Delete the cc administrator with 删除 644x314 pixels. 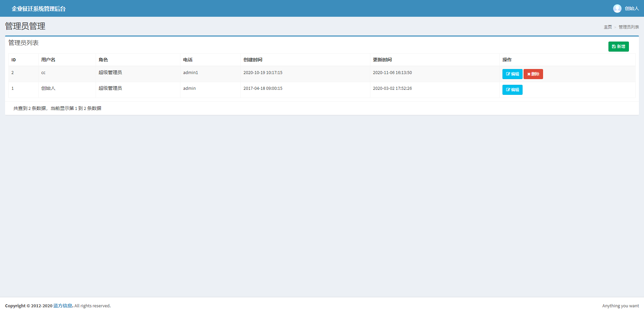click(533, 74)
